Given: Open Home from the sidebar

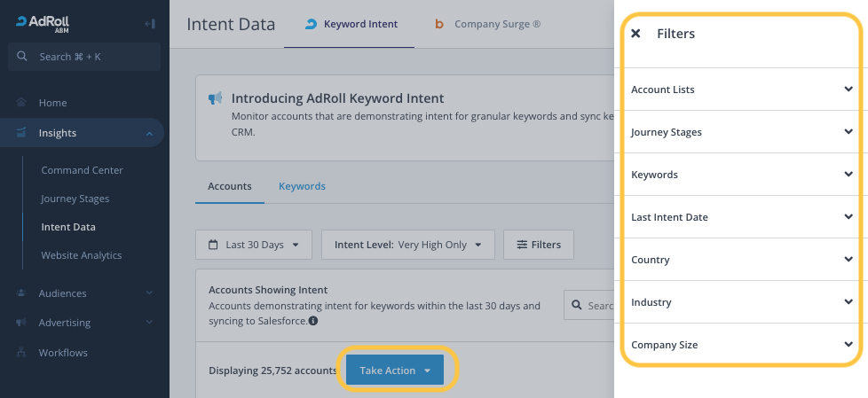Looking at the screenshot, I should coord(52,103).
